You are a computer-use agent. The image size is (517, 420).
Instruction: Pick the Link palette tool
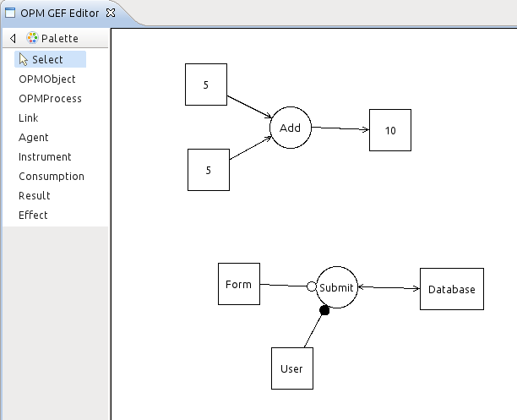pyautogui.click(x=29, y=118)
